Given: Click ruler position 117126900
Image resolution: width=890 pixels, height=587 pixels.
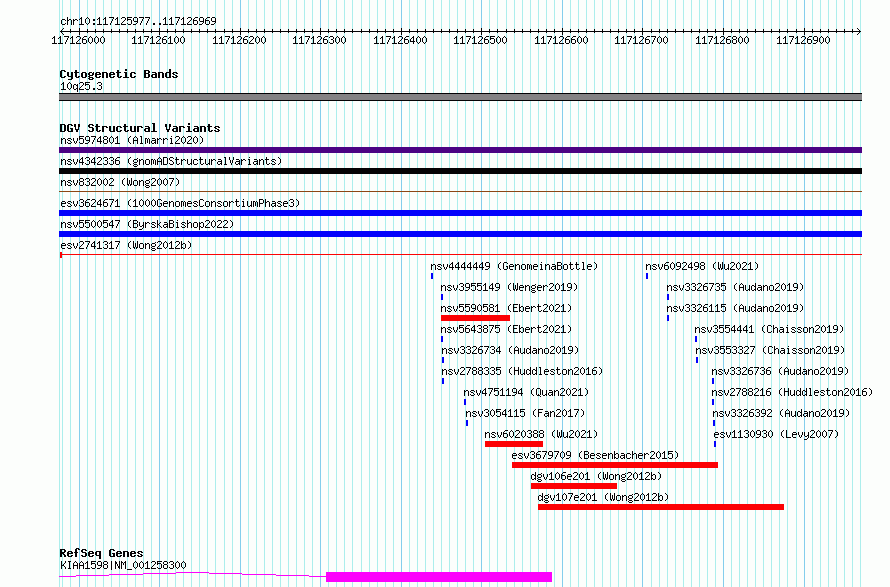Looking at the screenshot, I should (x=803, y=40).
